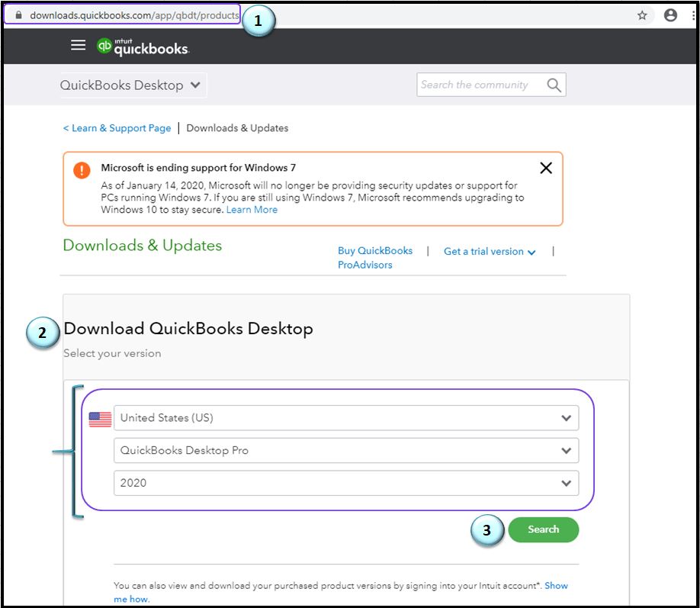Viewport: 700px width, 608px height.
Task: Open the 2020 version year dropdown
Action: tap(346, 483)
